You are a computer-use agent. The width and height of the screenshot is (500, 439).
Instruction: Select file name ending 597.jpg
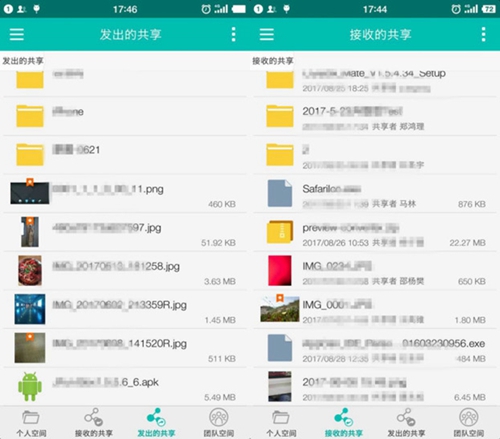[x=107, y=228]
